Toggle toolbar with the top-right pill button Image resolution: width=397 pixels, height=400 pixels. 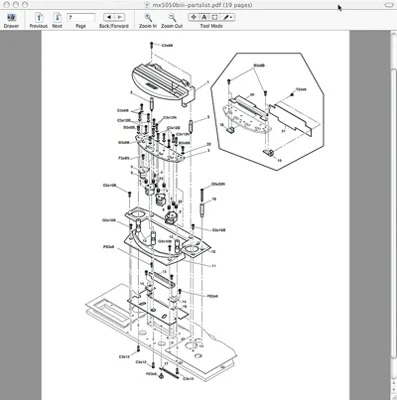click(x=389, y=5)
